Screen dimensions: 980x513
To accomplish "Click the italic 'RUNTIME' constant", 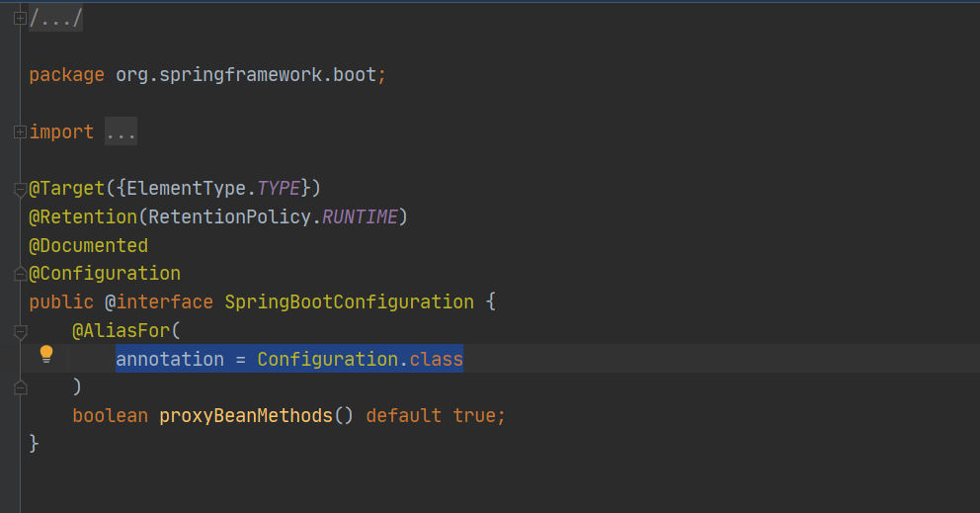I will coord(360,217).
